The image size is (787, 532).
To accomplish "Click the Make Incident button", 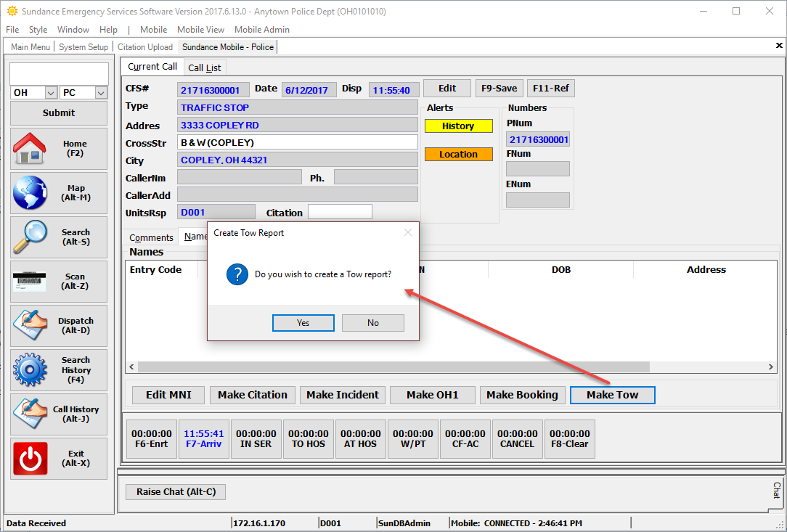I will pyautogui.click(x=343, y=395).
